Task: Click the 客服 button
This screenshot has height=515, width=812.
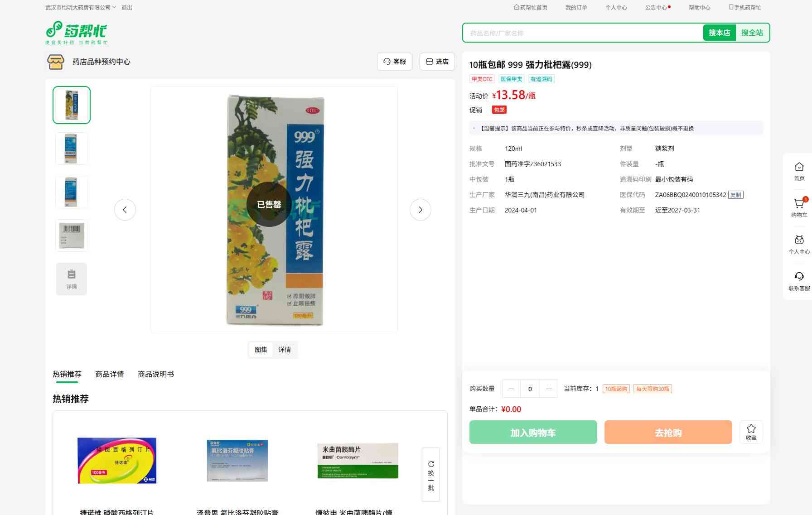Action: click(x=395, y=62)
